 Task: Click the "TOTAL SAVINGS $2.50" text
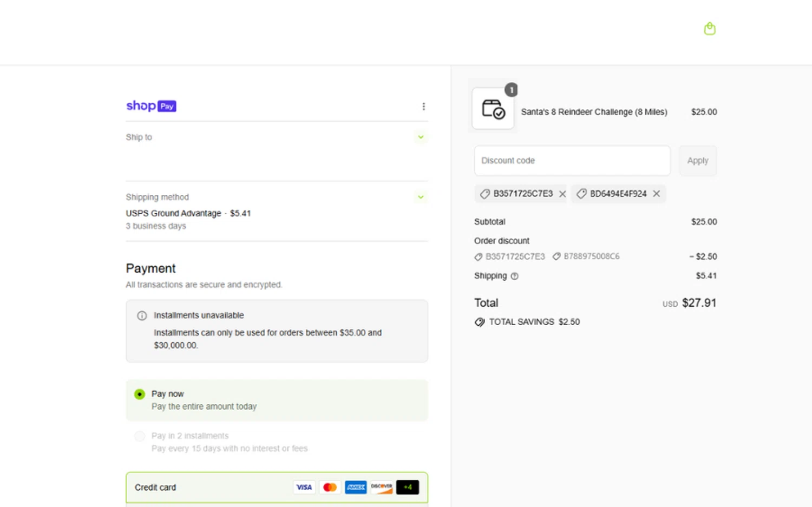point(534,322)
